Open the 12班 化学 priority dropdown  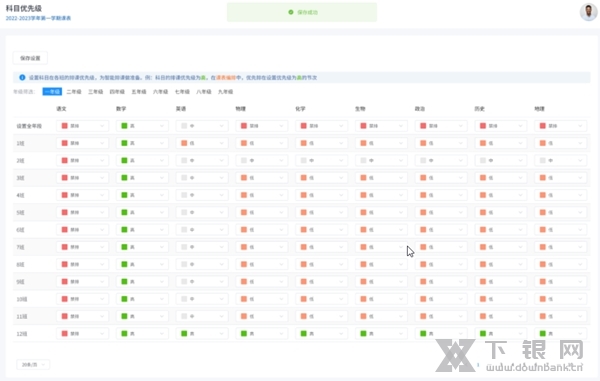click(321, 334)
